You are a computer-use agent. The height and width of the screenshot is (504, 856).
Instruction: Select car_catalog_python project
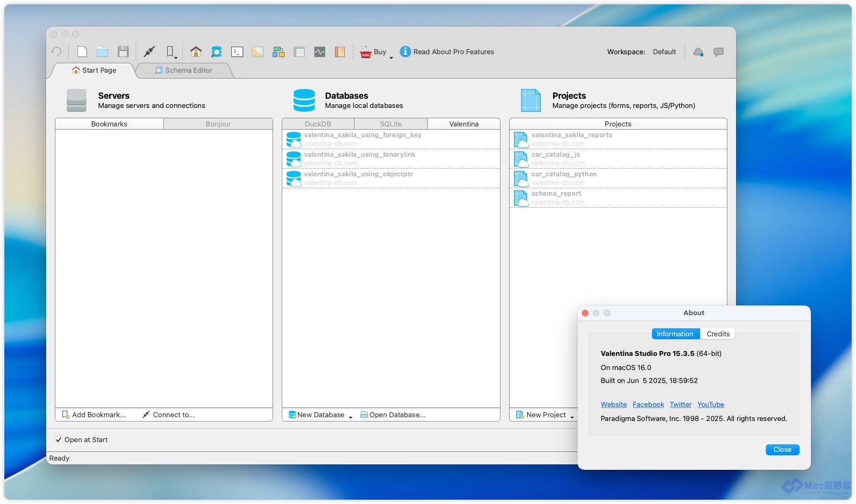click(618, 178)
